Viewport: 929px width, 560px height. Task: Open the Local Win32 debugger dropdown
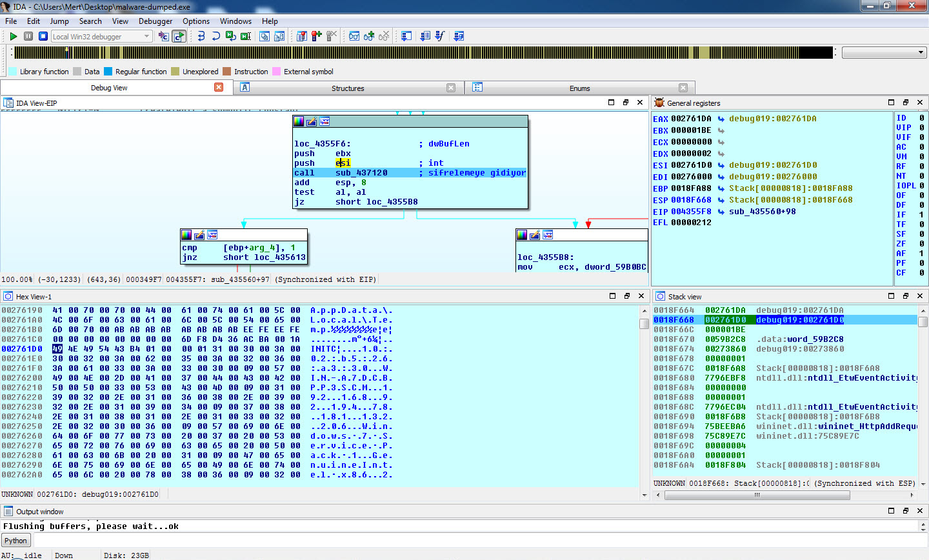101,36
